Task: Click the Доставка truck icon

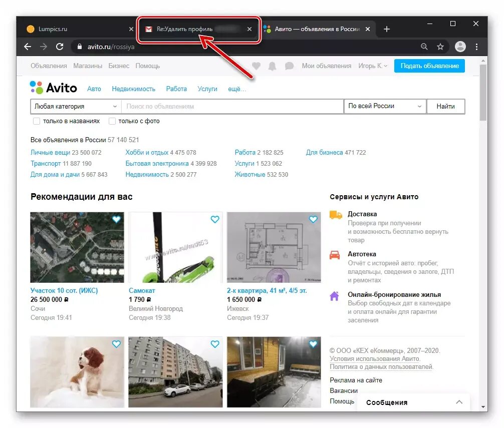Action: coord(336,215)
